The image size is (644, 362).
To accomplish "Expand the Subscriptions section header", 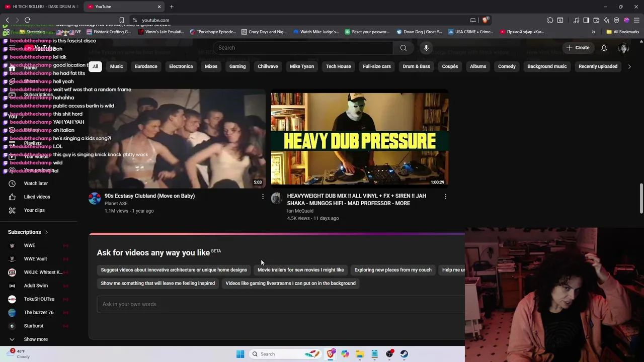I will [28, 232].
